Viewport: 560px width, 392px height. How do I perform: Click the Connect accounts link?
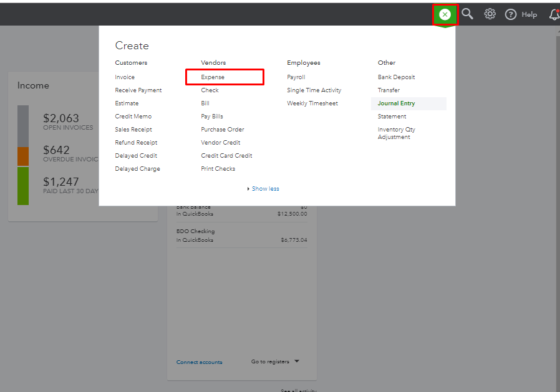click(199, 362)
